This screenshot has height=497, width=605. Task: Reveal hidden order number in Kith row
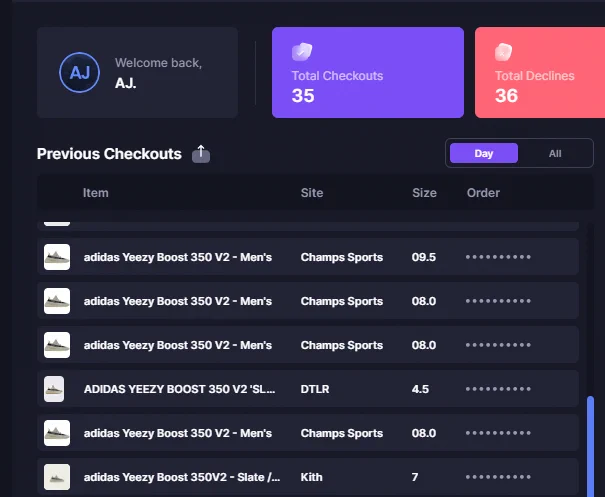click(x=498, y=477)
